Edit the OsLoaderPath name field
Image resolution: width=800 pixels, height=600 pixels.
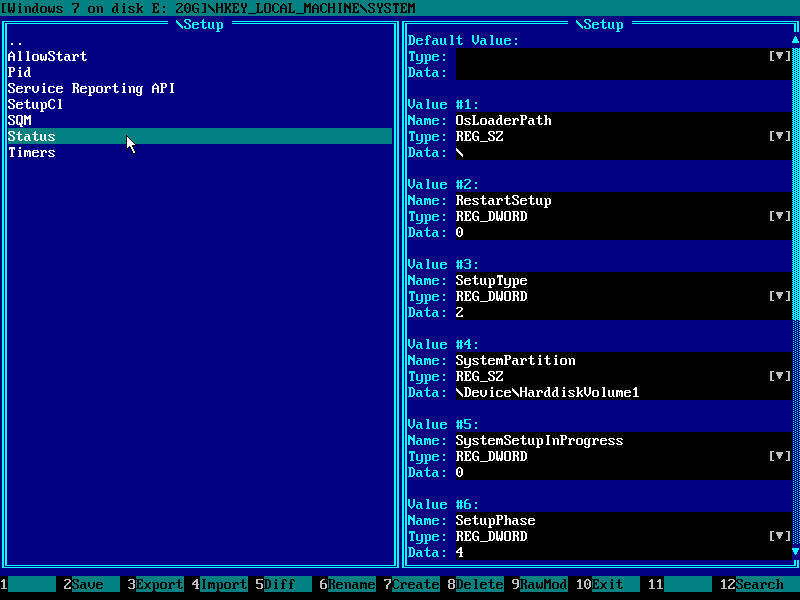coord(623,120)
